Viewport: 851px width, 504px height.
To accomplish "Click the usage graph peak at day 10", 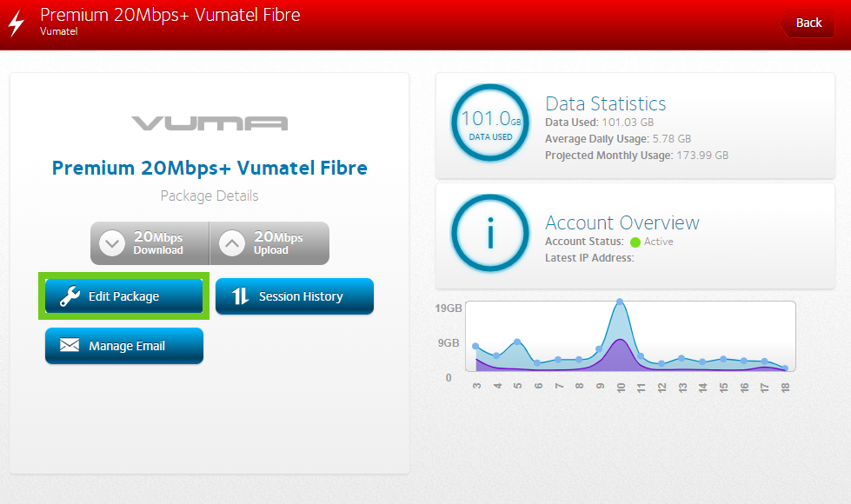I will (x=620, y=302).
